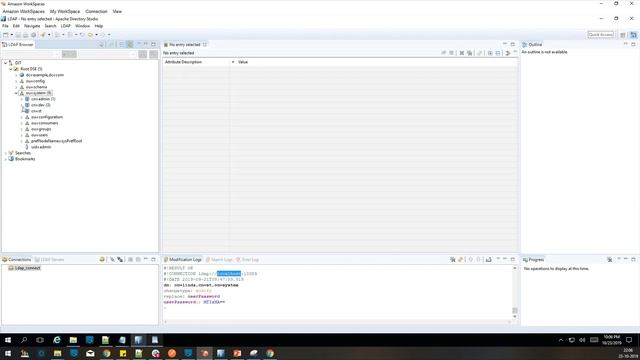Expand the dc=example,dc=com node

(x=16, y=75)
